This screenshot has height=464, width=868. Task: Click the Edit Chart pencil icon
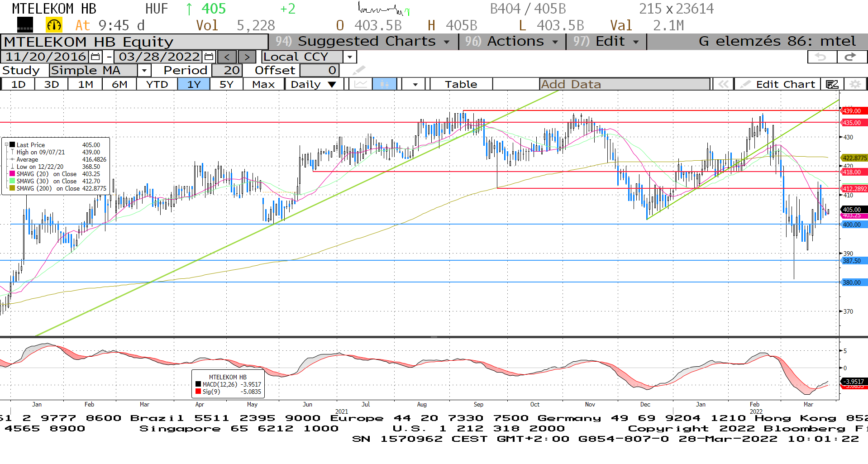click(x=745, y=84)
